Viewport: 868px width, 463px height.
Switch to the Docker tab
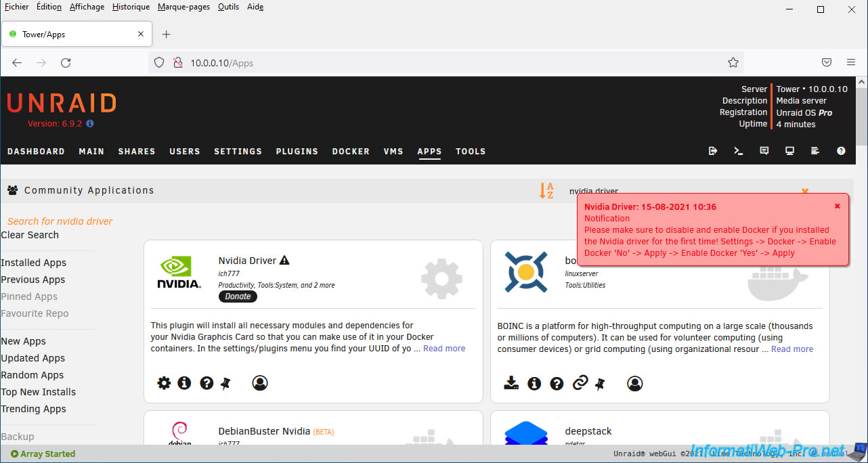[x=351, y=152]
